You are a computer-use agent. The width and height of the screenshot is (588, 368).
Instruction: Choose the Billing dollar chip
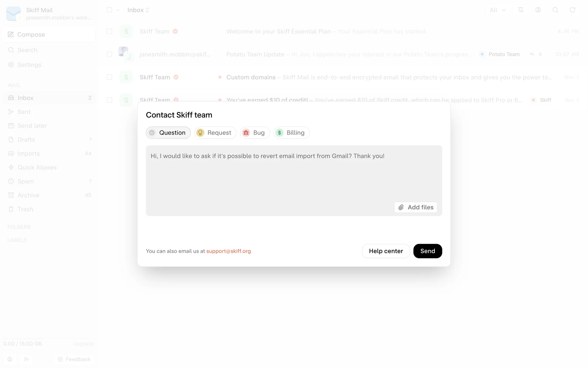click(291, 133)
